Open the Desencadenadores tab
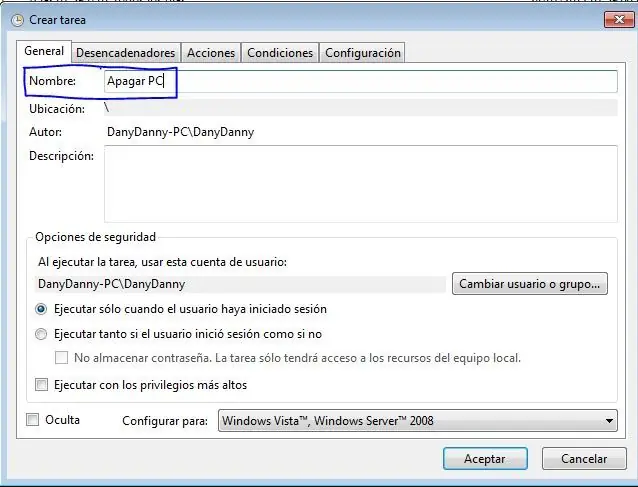Image resolution: width=638 pixels, height=487 pixels. (x=125, y=53)
